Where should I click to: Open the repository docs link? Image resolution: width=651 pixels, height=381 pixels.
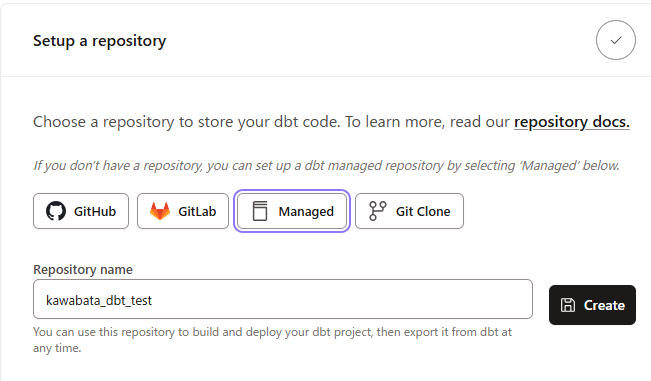572,122
